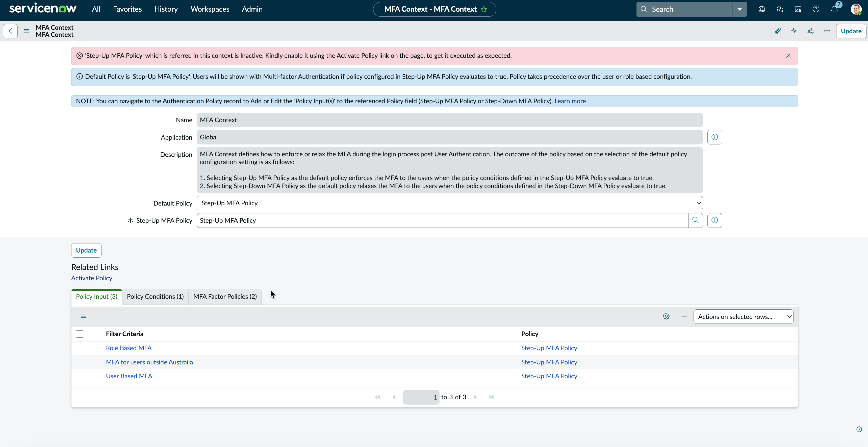Image resolution: width=868 pixels, height=447 pixels.
Task: Open the personalize form sliders icon
Action: point(810,31)
